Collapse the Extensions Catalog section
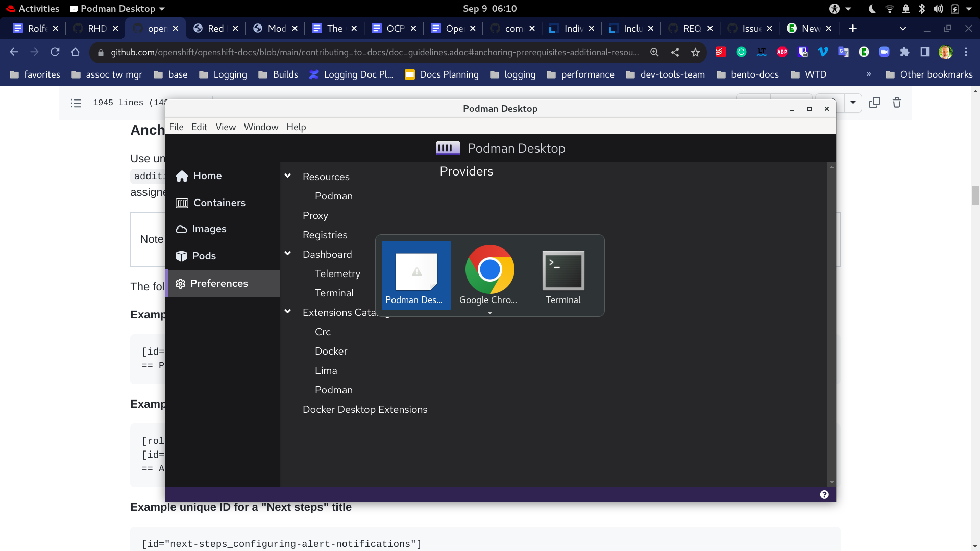Screen dimensions: 980x551 288,312
